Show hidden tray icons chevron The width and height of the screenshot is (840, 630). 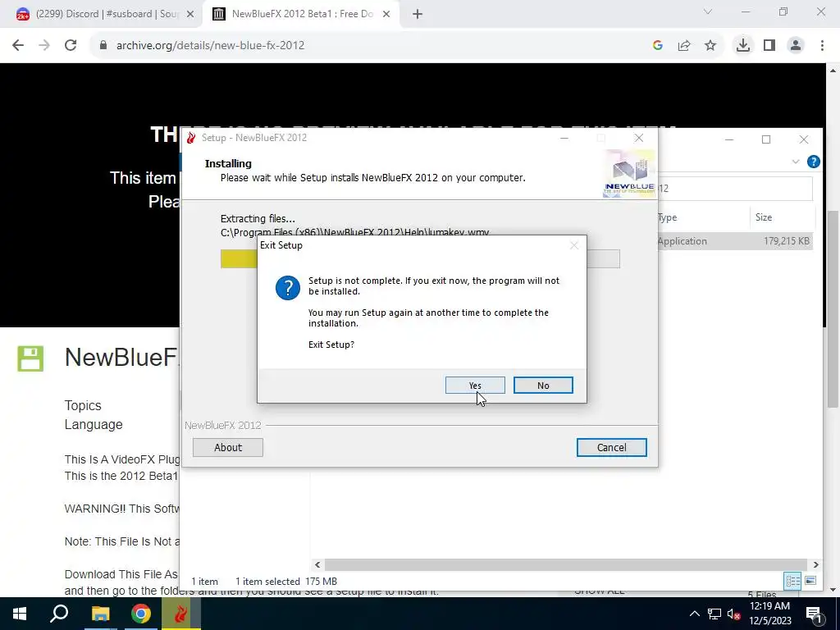pyautogui.click(x=694, y=614)
